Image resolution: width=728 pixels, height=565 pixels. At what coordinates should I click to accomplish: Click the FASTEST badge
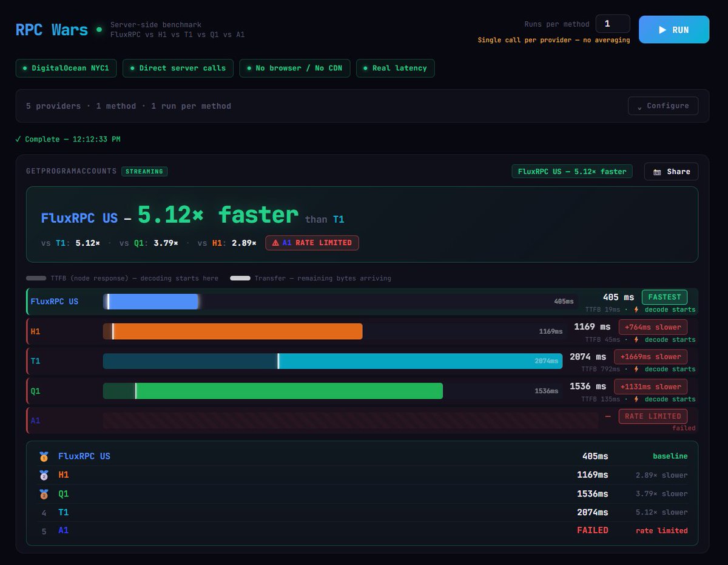click(x=664, y=297)
